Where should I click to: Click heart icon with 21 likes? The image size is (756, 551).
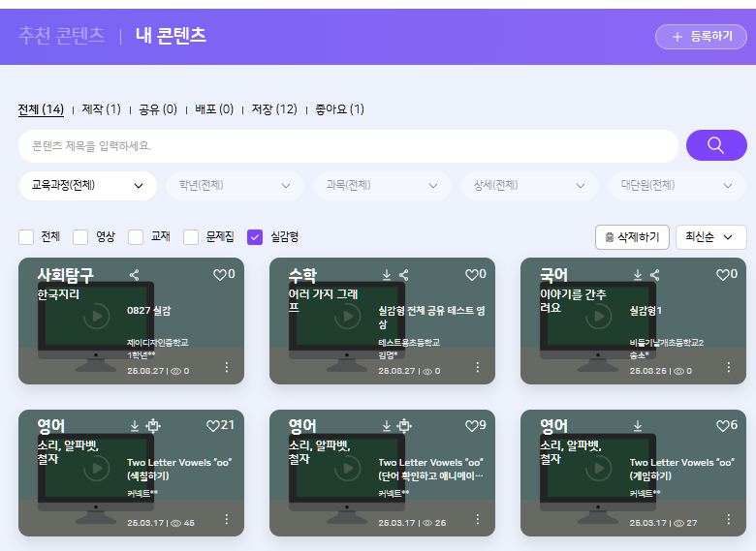point(213,426)
